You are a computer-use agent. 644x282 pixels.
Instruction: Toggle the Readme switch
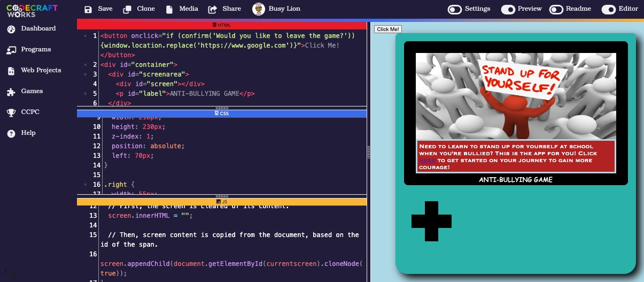coord(556,9)
